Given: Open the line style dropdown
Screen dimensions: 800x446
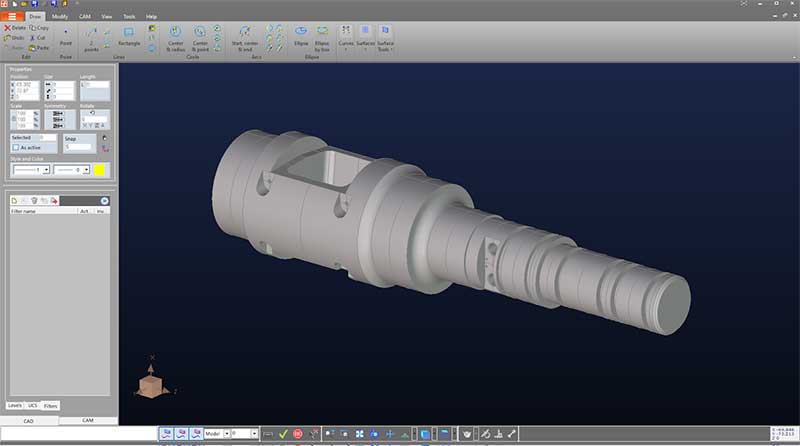Looking at the screenshot, I should (x=30, y=170).
